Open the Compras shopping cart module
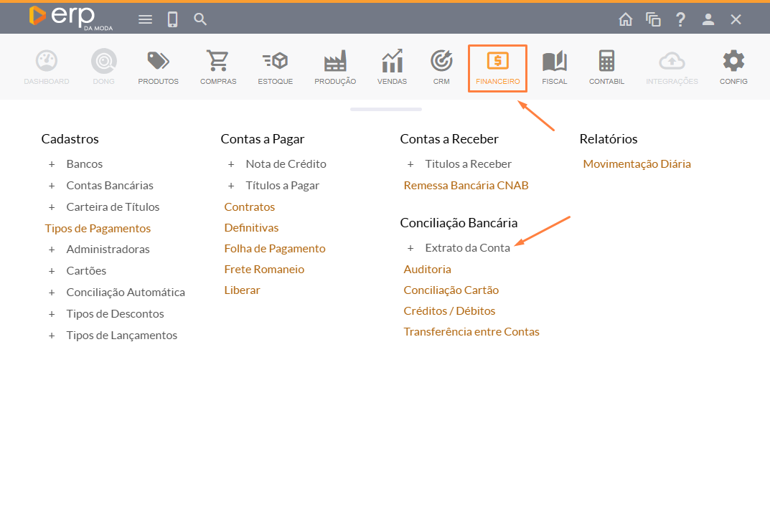The width and height of the screenshot is (770, 532). (218, 68)
